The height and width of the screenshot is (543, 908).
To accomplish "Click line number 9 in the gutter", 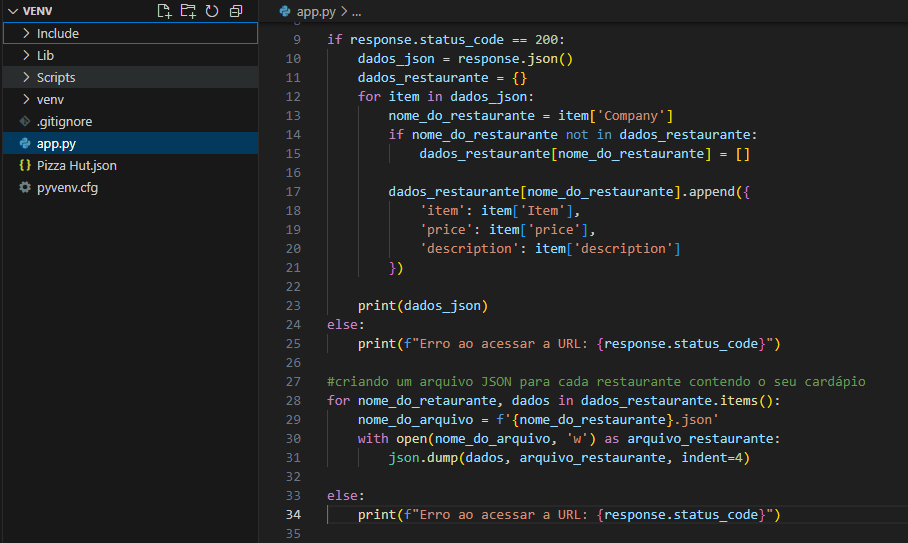I will (x=297, y=39).
